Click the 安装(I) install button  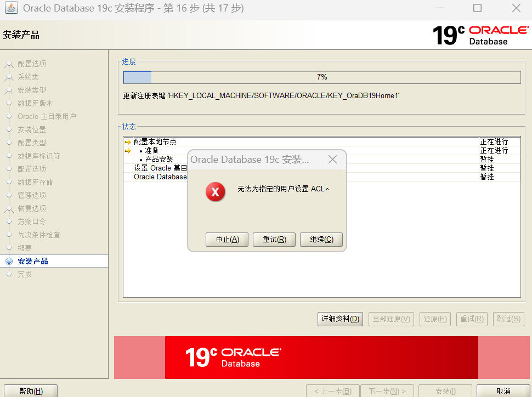click(x=445, y=391)
